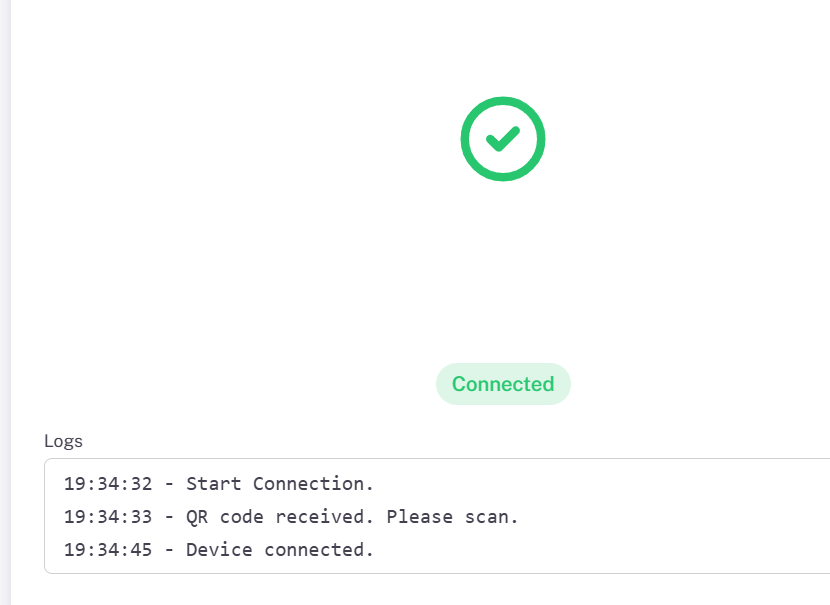Select the 19:34:45 timestamp in logs
The image size is (830, 605).
108,550
